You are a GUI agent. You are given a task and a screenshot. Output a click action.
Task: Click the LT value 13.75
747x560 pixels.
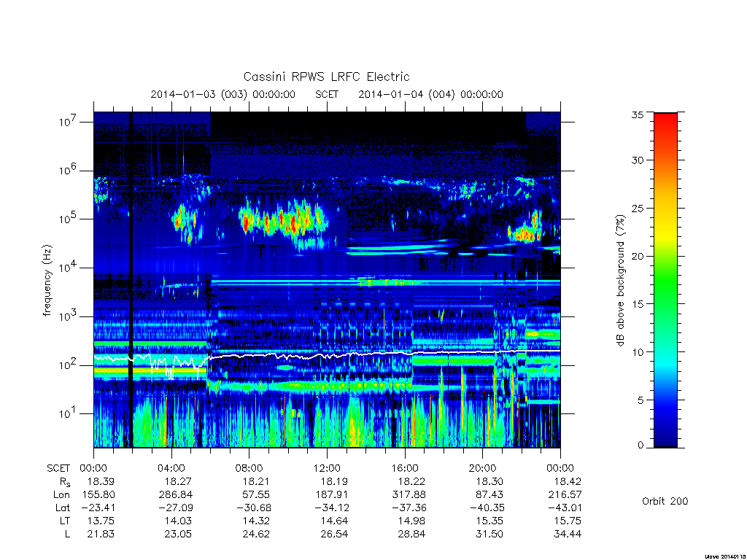pyautogui.click(x=101, y=521)
